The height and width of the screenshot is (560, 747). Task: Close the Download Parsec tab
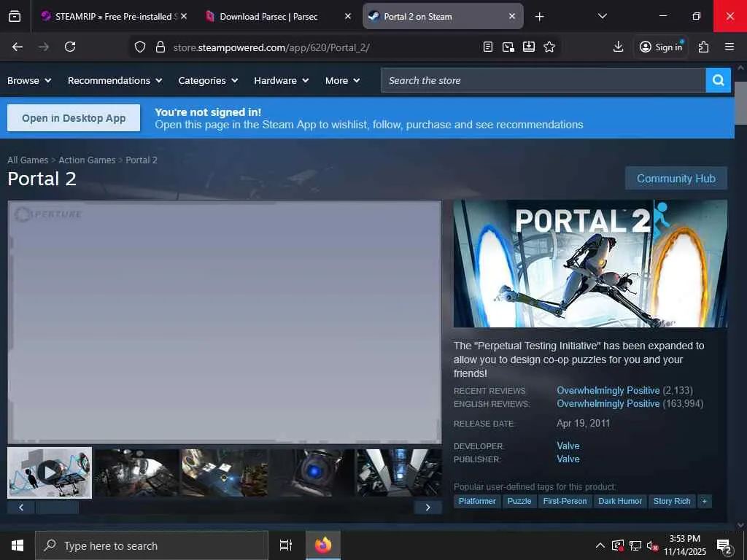[348, 16]
